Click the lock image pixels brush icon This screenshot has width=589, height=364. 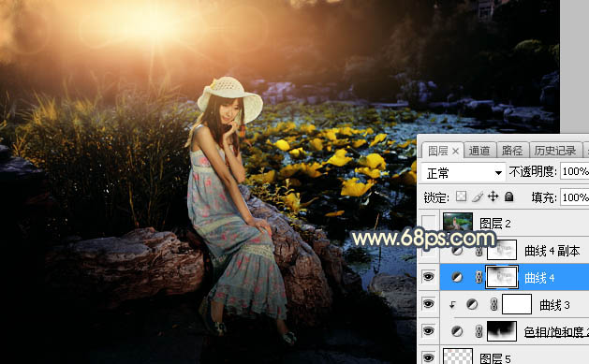477,197
